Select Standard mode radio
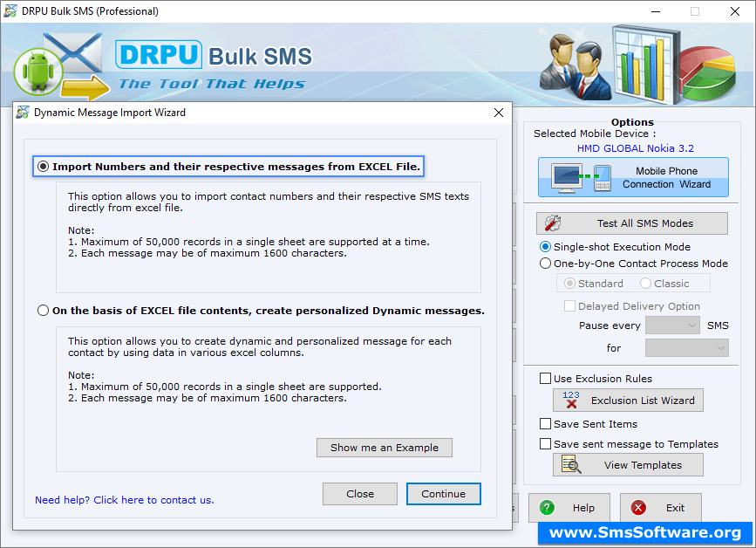This screenshot has height=548, width=756. (569, 284)
